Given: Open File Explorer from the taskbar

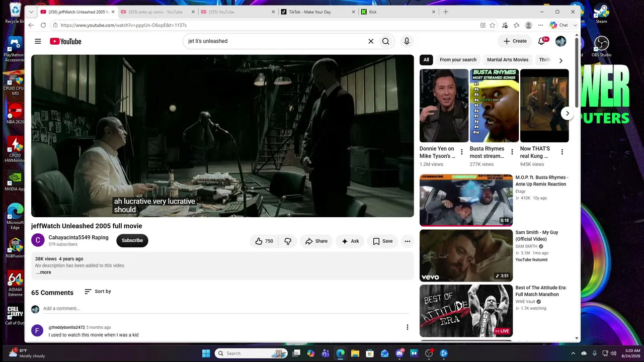Looking at the screenshot, I should click(355, 353).
